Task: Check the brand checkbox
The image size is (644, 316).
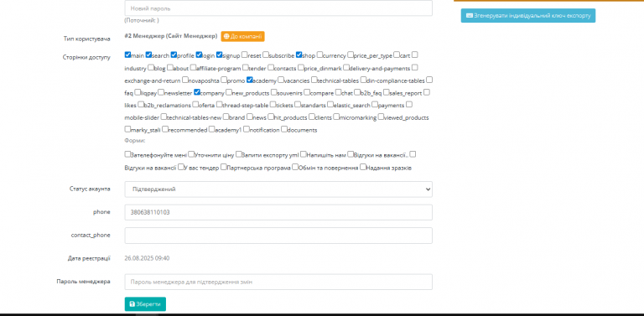Action: pyautogui.click(x=226, y=117)
